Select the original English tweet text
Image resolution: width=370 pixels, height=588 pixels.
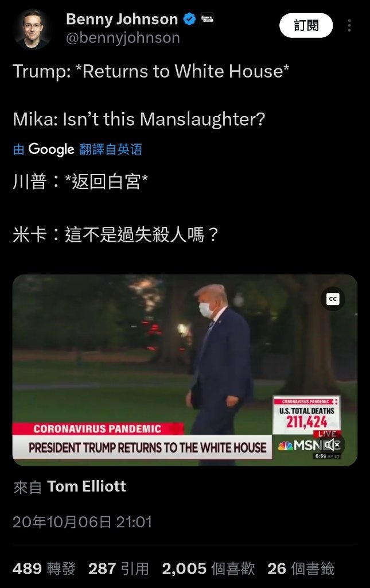151,95
